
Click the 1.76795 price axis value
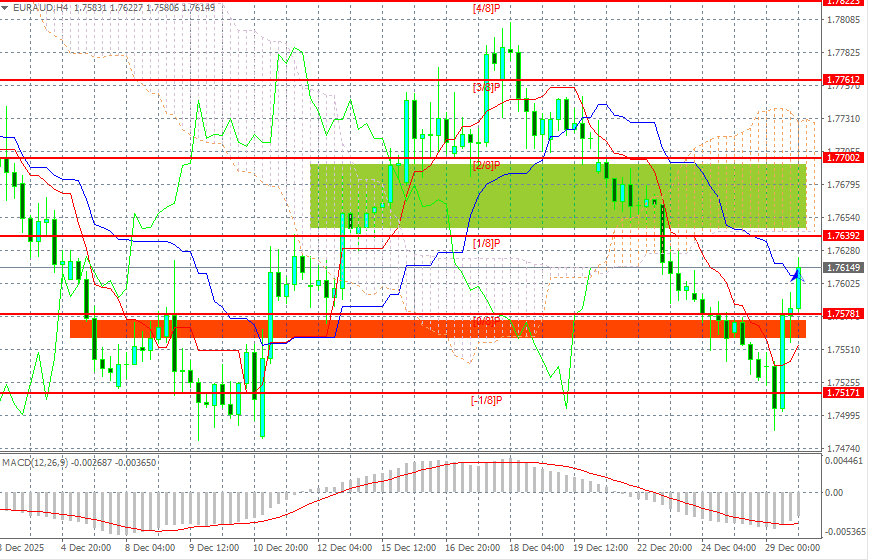click(844, 185)
